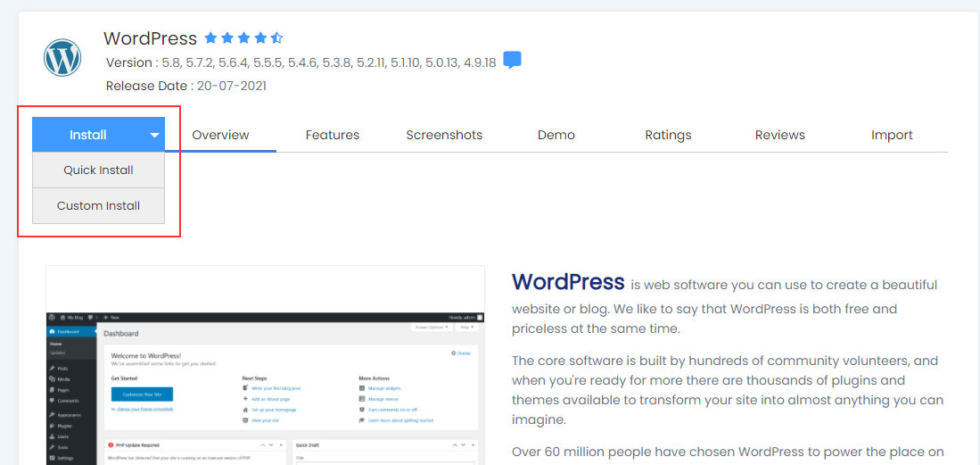Collapse the Install dropdown arrow
The height and width of the screenshot is (465, 980).
tap(155, 135)
